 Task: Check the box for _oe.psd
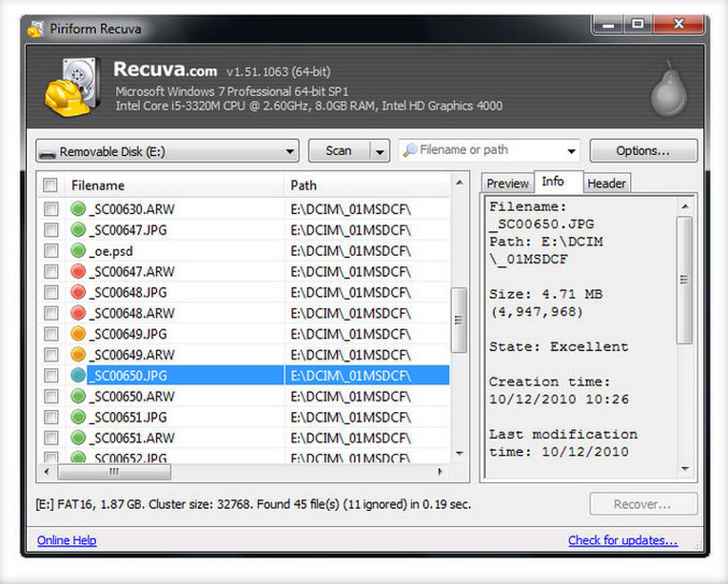50,250
